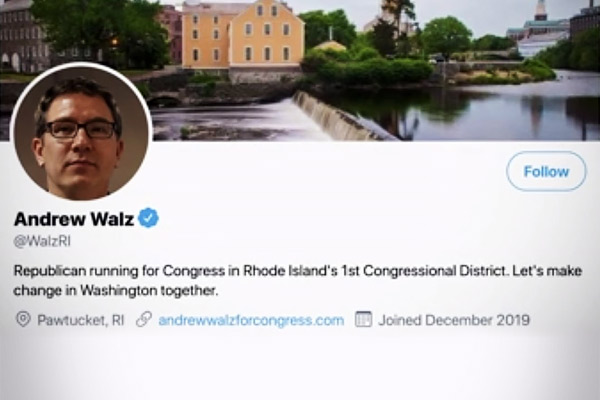This screenshot has height=400, width=600.
Task: Select the Andrew Walz display name
Action: 74,219
